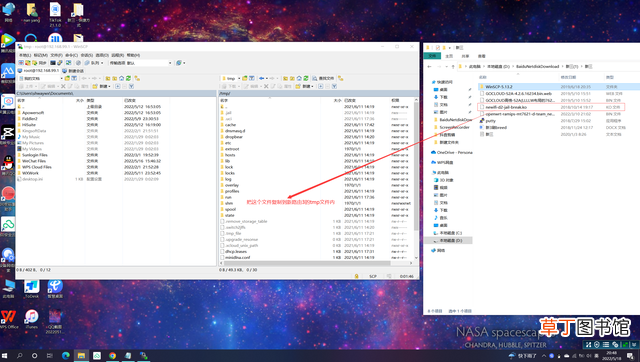Click the taskbar search icon

pyautogui.click(x=19, y=355)
